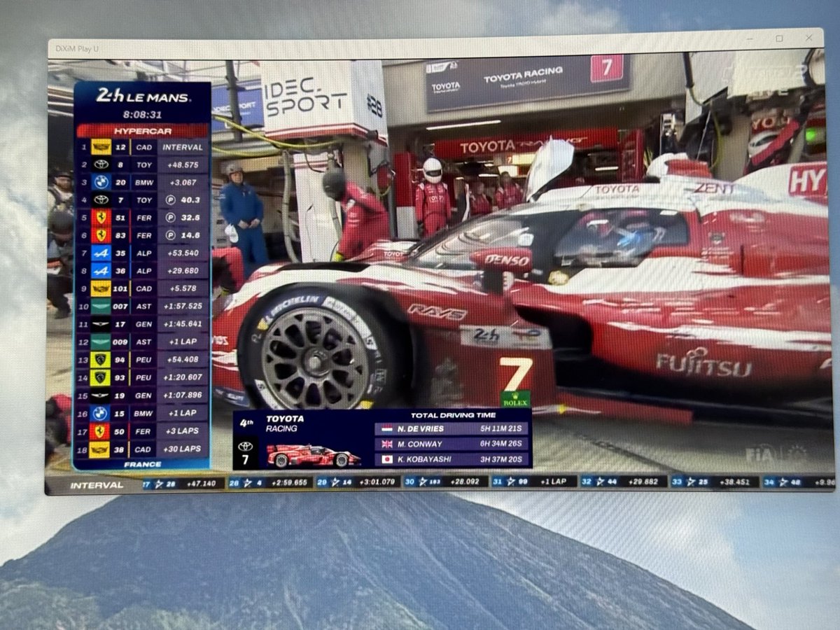Click the +1:57.525 interval value
The height and width of the screenshot is (630, 840).
tap(181, 306)
